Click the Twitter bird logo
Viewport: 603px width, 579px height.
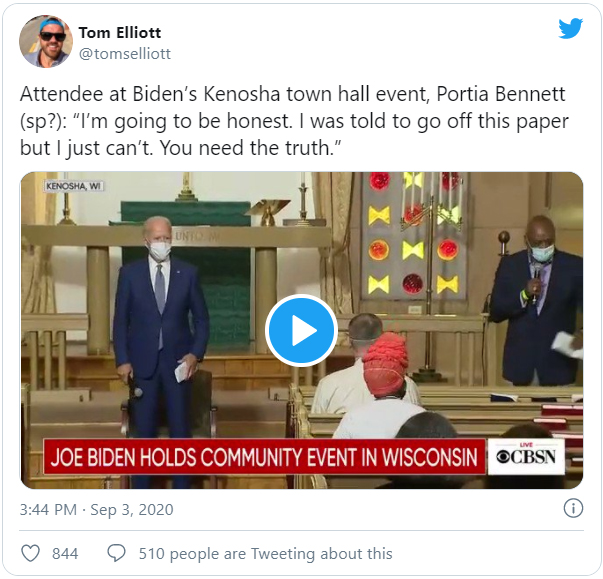(x=570, y=28)
